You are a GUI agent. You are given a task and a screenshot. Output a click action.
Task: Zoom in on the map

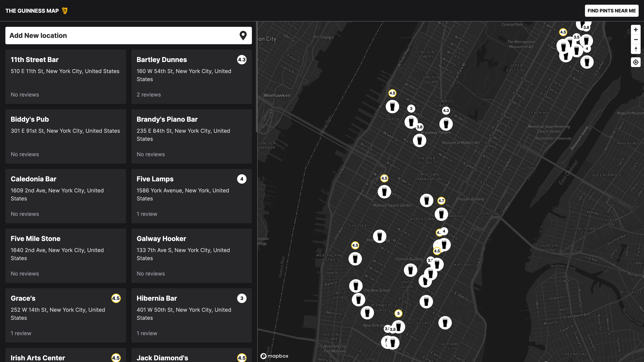[636, 30]
